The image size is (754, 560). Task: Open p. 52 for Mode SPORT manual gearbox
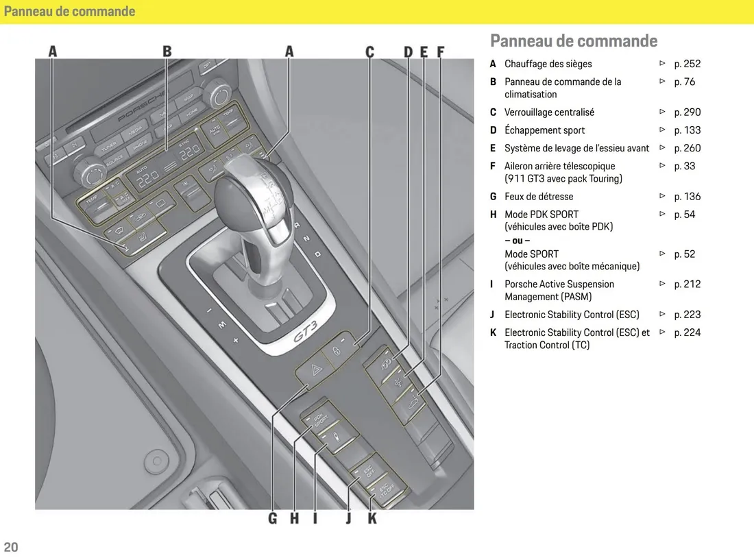point(684,254)
